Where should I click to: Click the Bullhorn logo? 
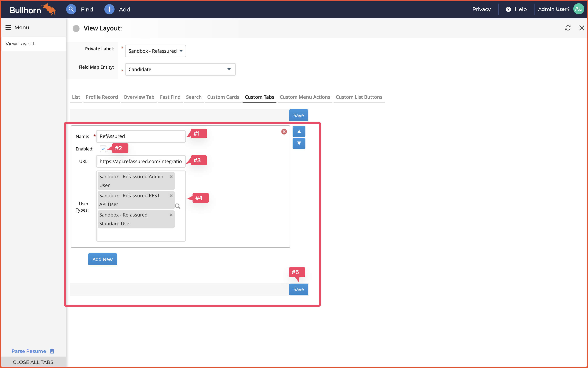(33, 9)
